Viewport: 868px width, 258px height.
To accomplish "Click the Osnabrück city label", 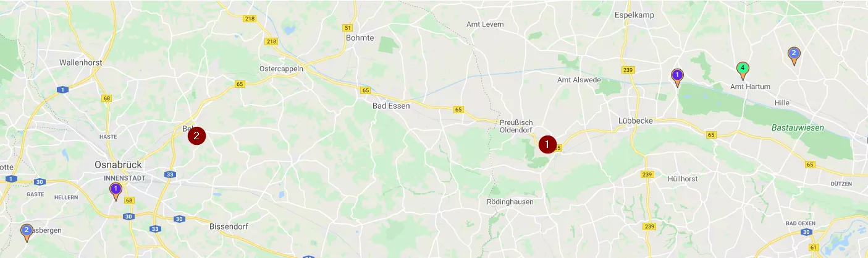I will [x=119, y=165].
